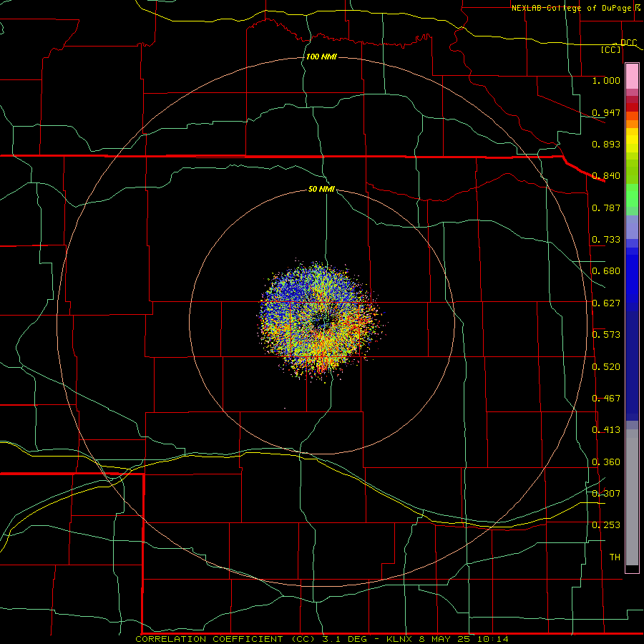Click the TH threshold label
This screenshot has height=644, width=644.
point(615,557)
